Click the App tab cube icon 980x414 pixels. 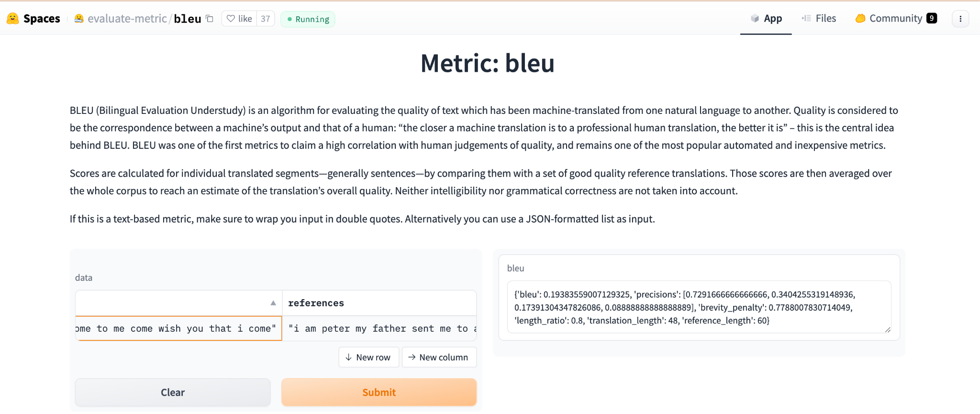(755, 19)
